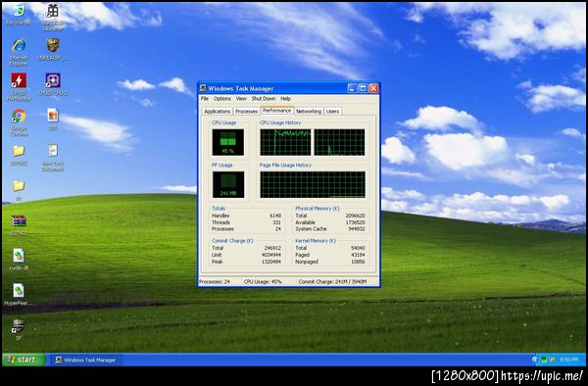Open the Start menu

click(24, 360)
